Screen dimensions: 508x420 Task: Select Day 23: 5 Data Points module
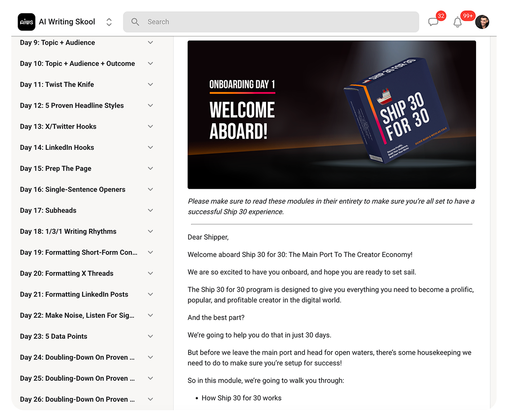54,336
